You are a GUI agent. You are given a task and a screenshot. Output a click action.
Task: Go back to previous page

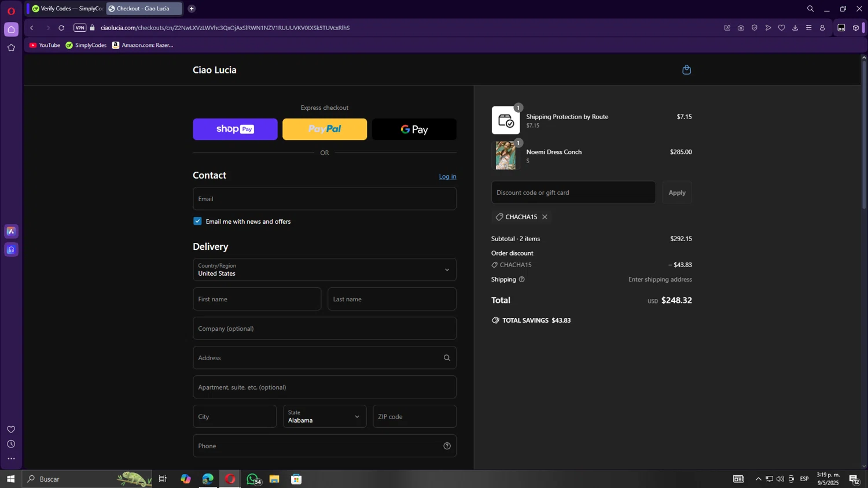tap(32, 28)
